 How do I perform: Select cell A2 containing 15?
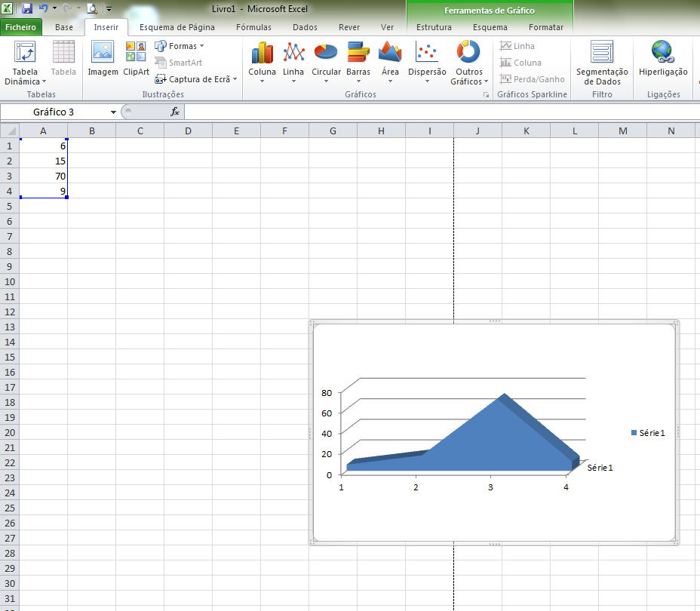click(43, 161)
